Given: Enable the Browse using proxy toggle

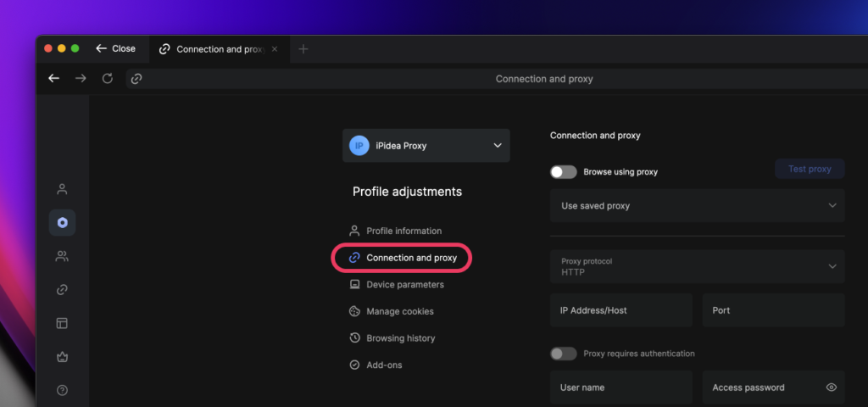Looking at the screenshot, I should click(x=564, y=172).
